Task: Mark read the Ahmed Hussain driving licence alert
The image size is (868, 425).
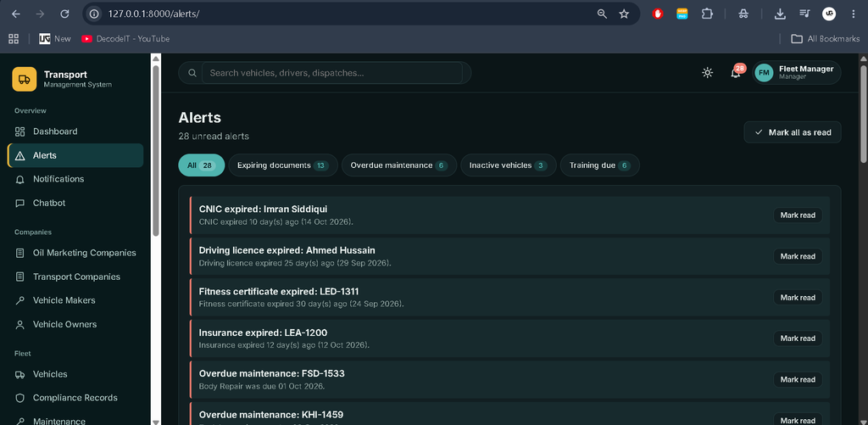Action: [798, 256]
